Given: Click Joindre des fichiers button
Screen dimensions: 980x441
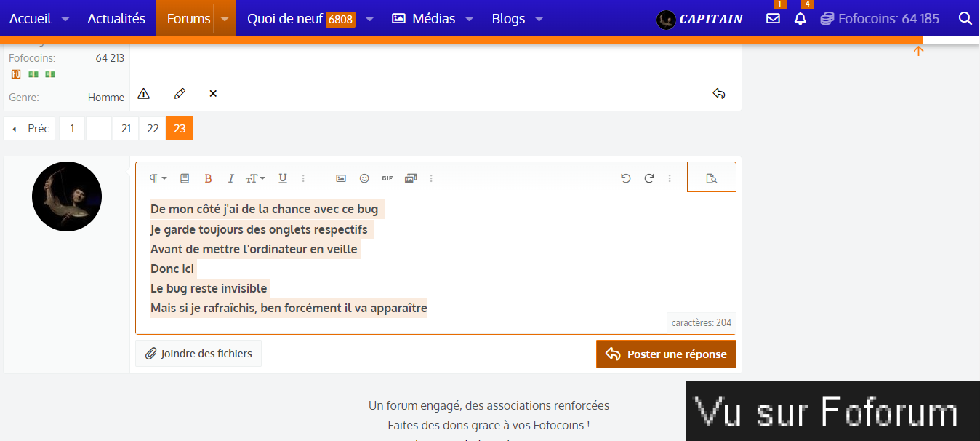Looking at the screenshot, I should click(x=198, y=354).
